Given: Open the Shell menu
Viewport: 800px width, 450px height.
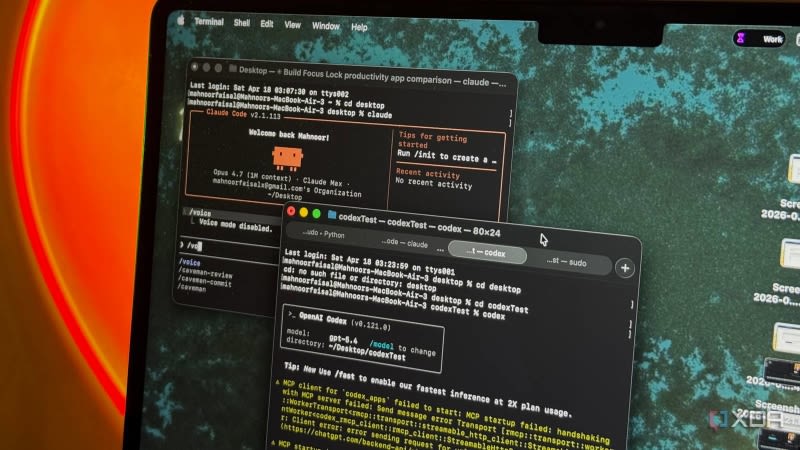Looking at the screenshot, I should pos(242,23).
